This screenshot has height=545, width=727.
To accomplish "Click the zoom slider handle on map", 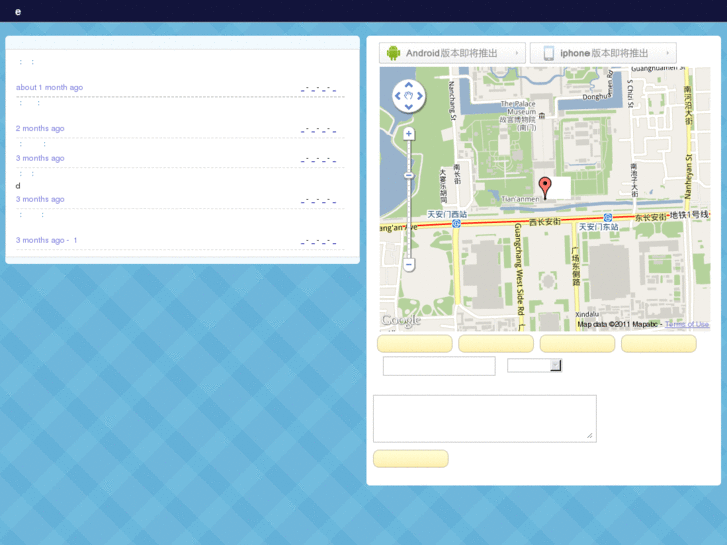I will 408,175.
